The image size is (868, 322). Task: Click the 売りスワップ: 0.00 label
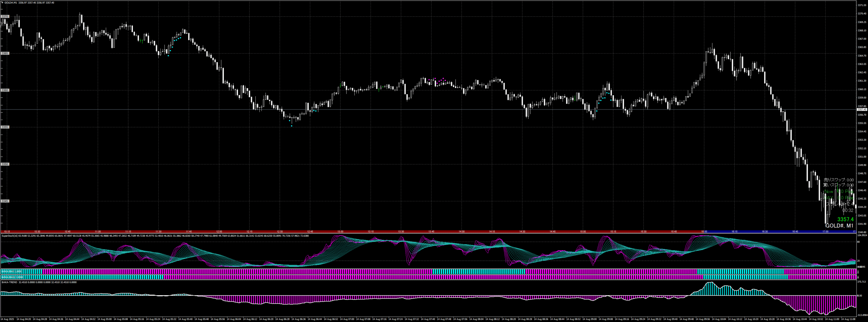[x=839, y=180]
